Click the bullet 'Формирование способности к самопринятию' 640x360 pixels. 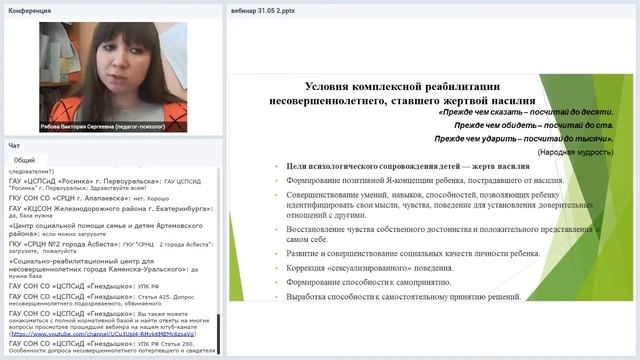(369, 282)
